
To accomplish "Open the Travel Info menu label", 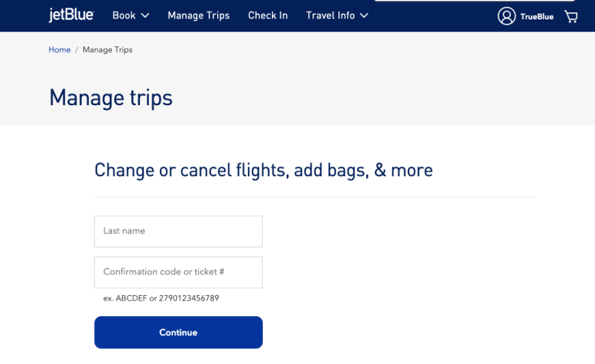I will pos(330,15).
